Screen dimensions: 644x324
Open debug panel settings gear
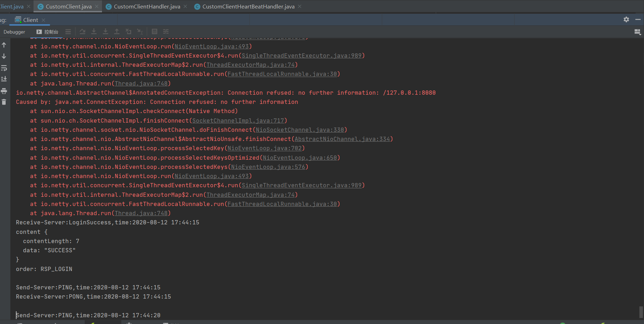626,20
